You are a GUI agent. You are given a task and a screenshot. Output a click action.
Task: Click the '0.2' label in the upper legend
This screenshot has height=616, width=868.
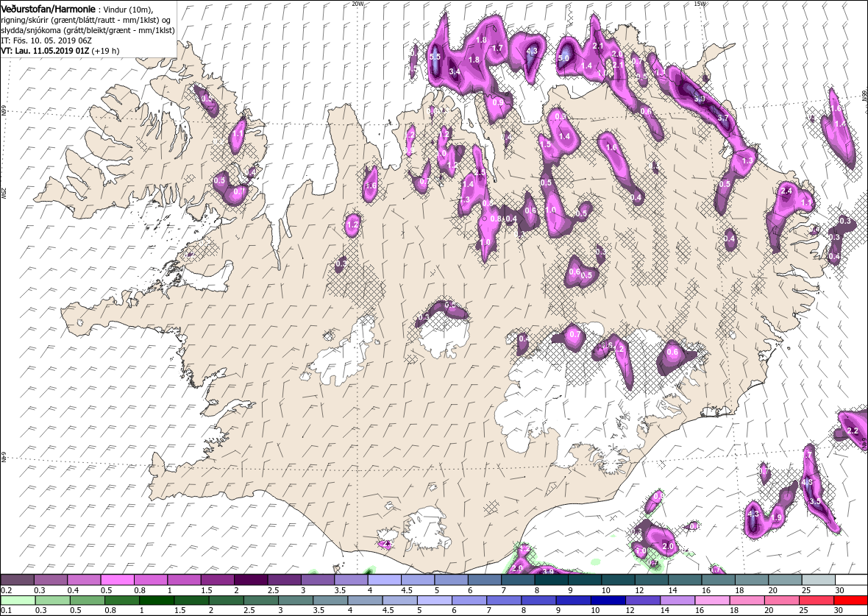click(x=6, y=590)
